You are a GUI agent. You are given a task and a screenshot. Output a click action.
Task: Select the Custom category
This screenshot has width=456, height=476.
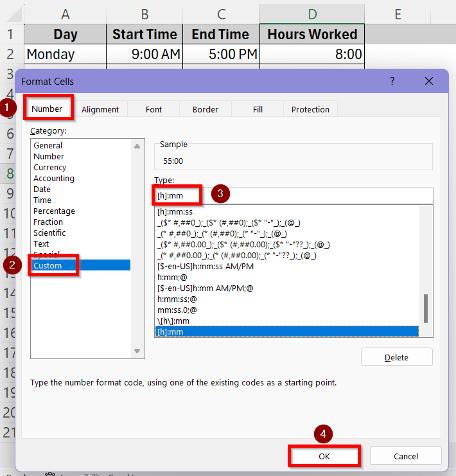(x=81, y=265)
